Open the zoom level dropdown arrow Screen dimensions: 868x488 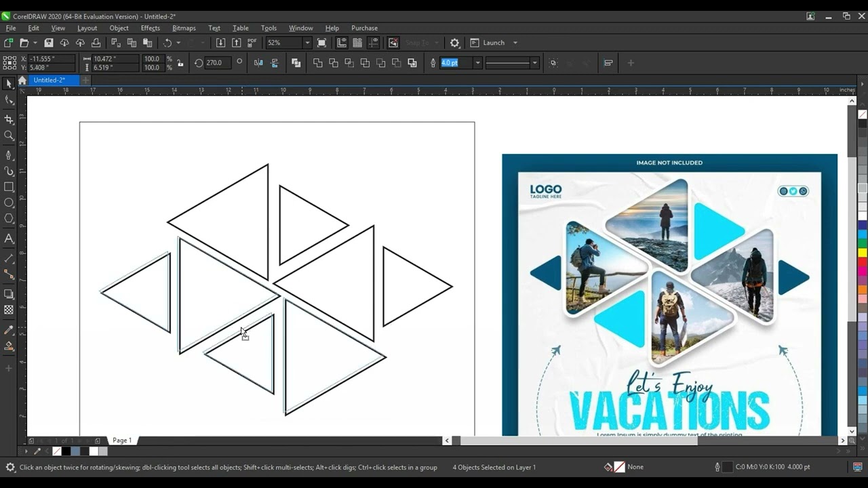pyautogui.click(x=307, y=43)
